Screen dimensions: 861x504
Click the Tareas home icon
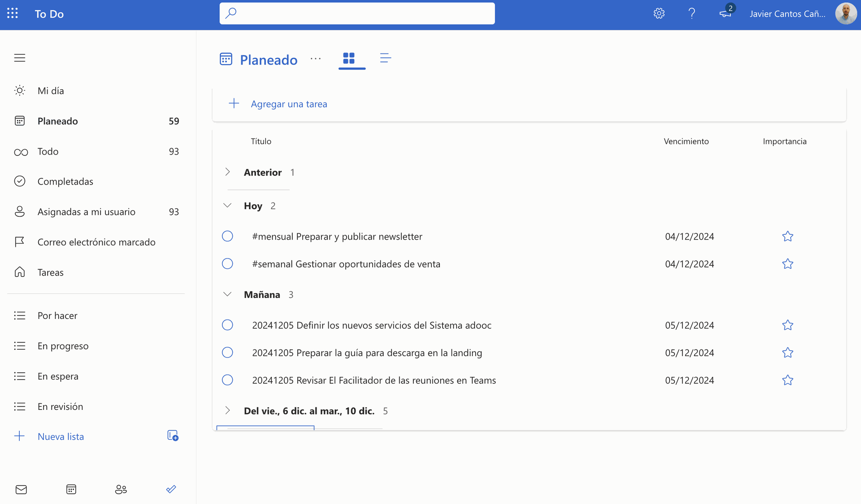pyautogui.click(x=20, y=272)
